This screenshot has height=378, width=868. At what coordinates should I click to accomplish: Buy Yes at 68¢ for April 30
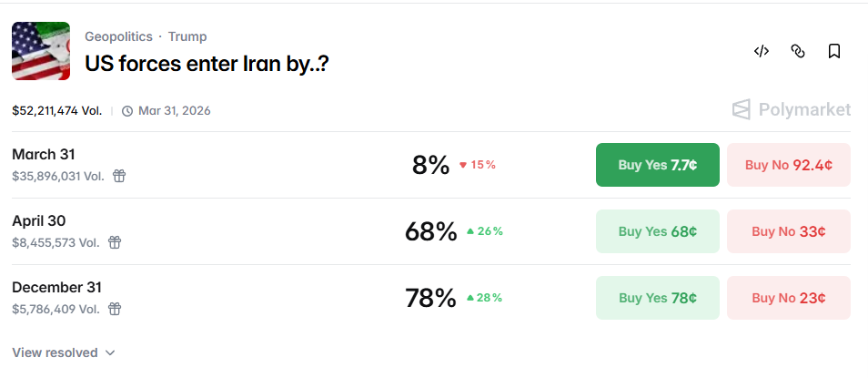pyautogui.click(x=657, y=231)
